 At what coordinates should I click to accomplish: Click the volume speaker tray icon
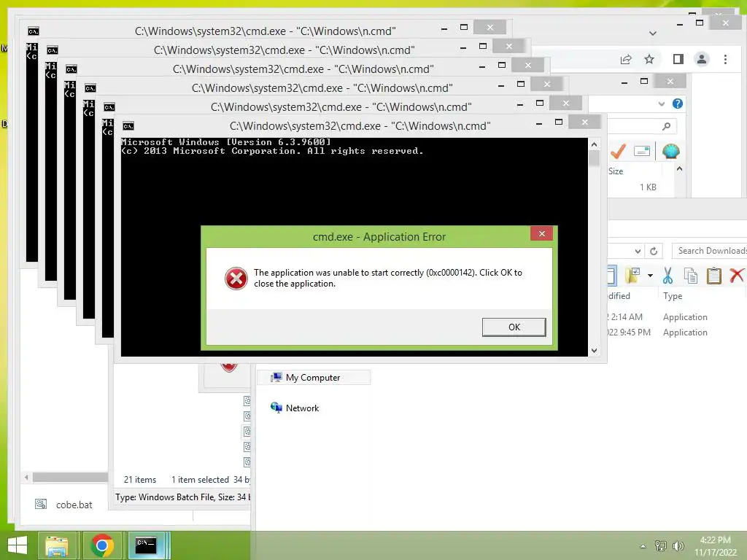click(x=678, y=545)
